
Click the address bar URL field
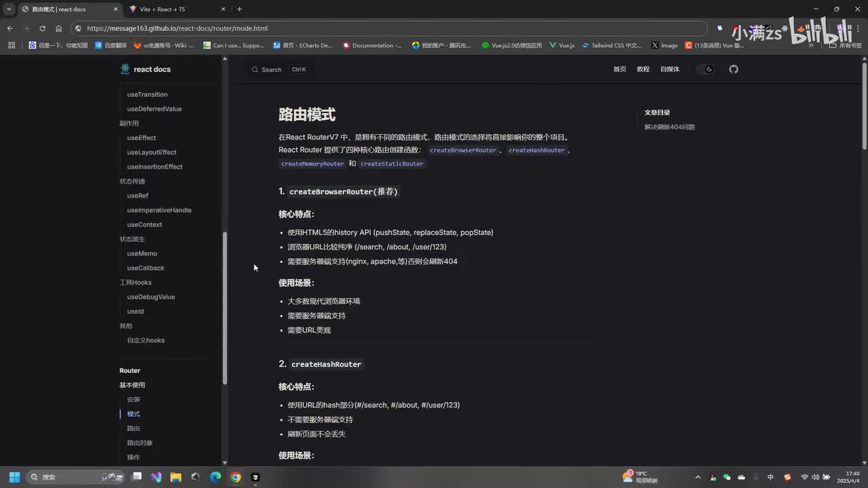coord(390,28)
